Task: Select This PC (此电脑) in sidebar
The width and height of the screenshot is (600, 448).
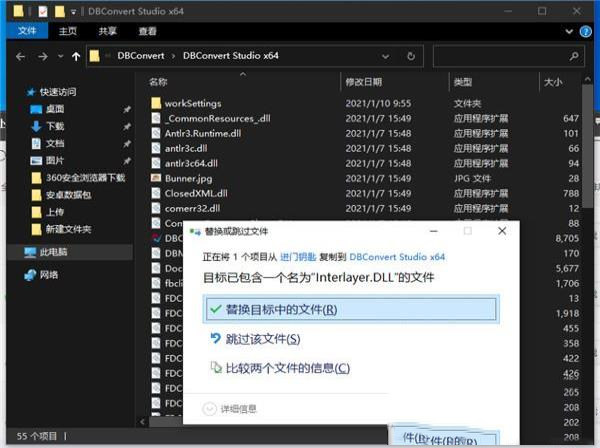Action: pos(55,254)
